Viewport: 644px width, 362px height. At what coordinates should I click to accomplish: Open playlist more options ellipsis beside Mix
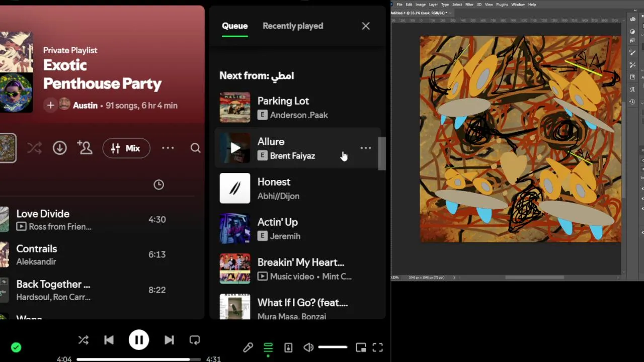(168, 148)
